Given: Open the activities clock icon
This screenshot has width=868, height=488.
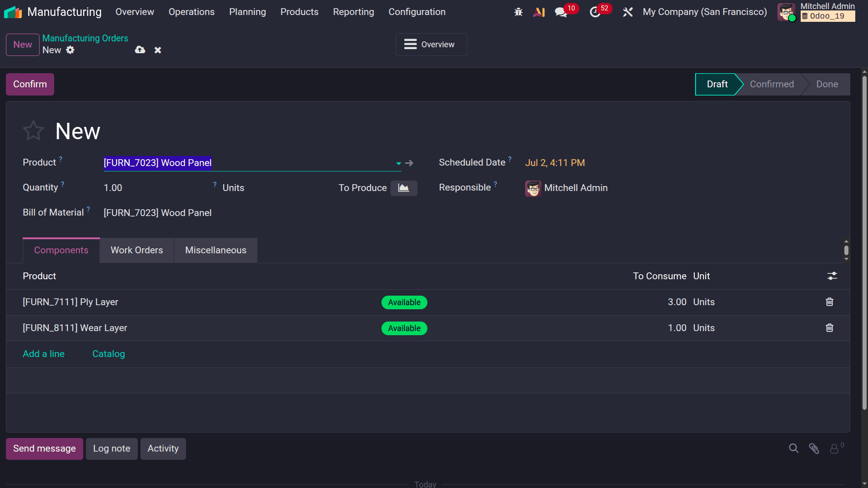Looking at the screenshot, I should tap(595, 12).
